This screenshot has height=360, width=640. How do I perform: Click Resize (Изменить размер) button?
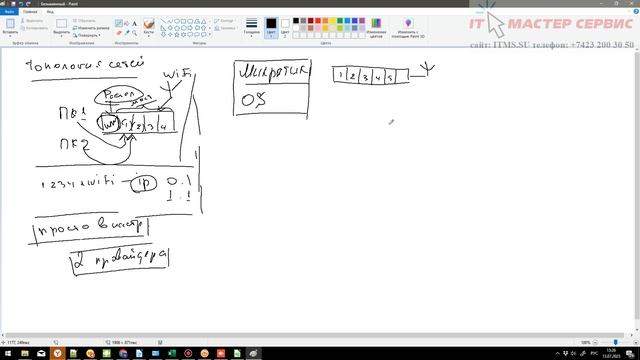[x=91, y=28]
